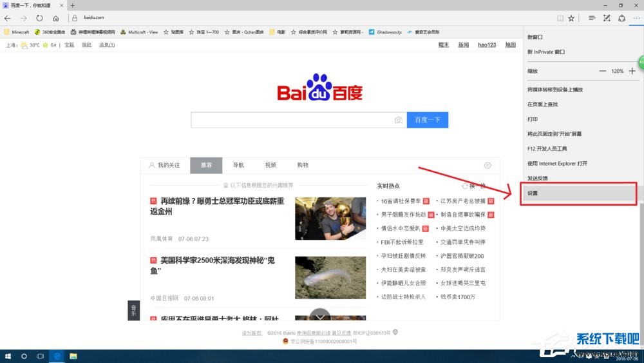Image resolution: width=644 pixels, height=363 pixels.
Task: Choose 新 InPrivate 窗口 menu entry
Action: pyautogui.click(x=545, y=52)
